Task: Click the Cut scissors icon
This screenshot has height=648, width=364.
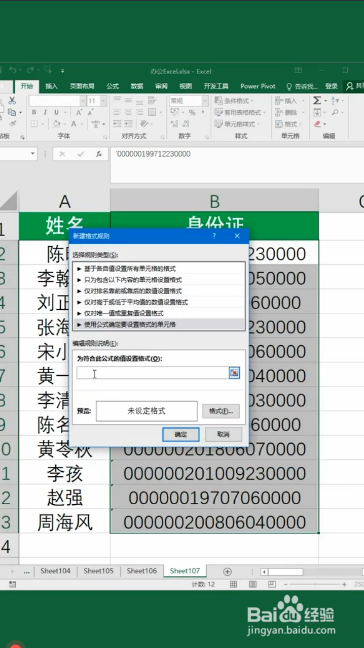Action: 12,100
